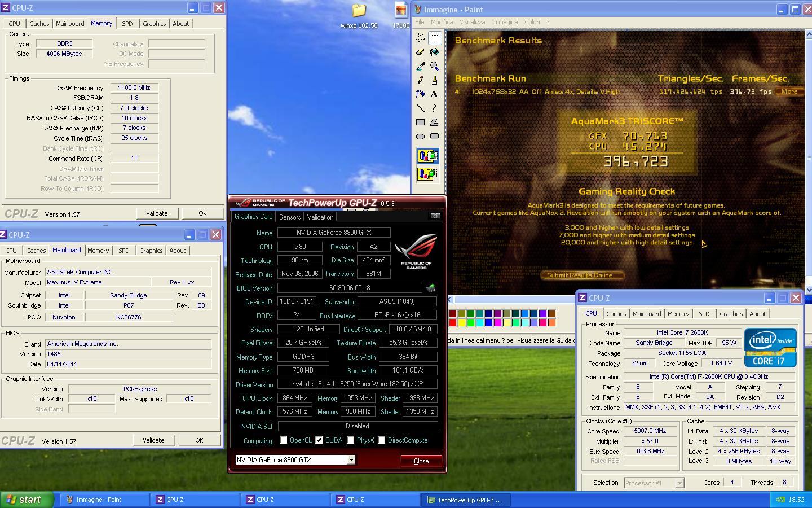The width and height of the screenshot is (812, 508).
Task: Click the Republic of Gamers logo in GPU-Z
Action: point(416,252)
